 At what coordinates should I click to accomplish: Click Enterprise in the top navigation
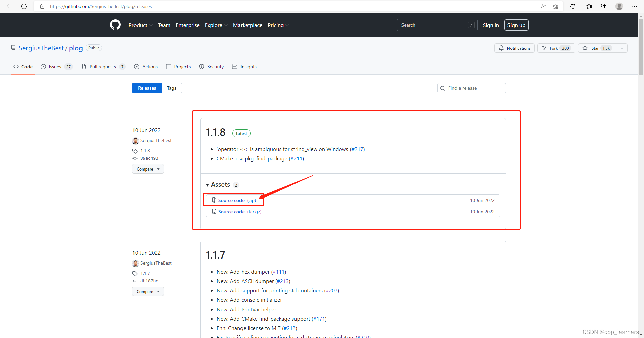coord(187,25)
